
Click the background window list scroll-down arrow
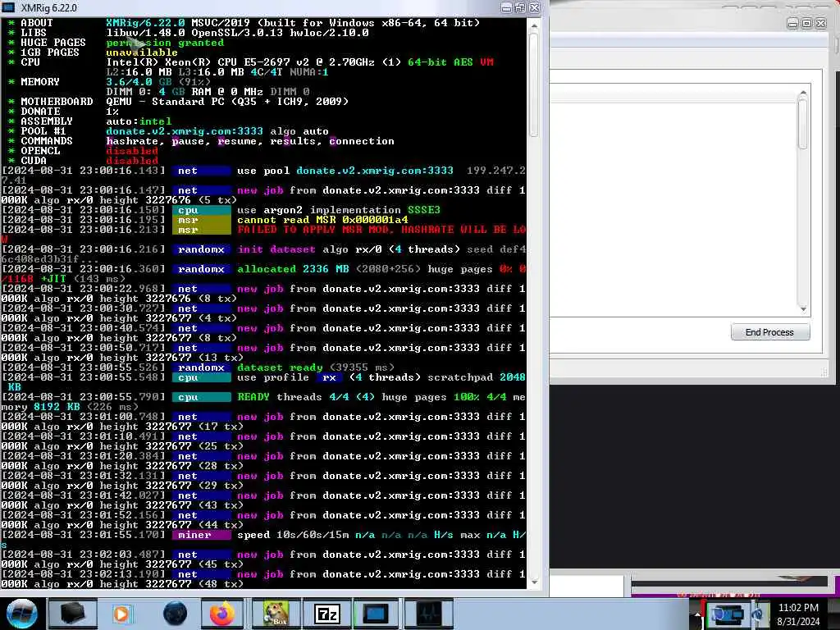click(x=802, y=309)
